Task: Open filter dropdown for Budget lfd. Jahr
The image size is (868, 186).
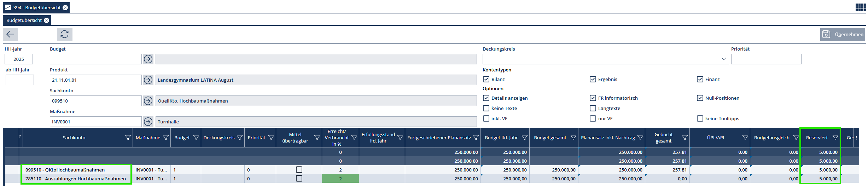Action: pos(524,138)
